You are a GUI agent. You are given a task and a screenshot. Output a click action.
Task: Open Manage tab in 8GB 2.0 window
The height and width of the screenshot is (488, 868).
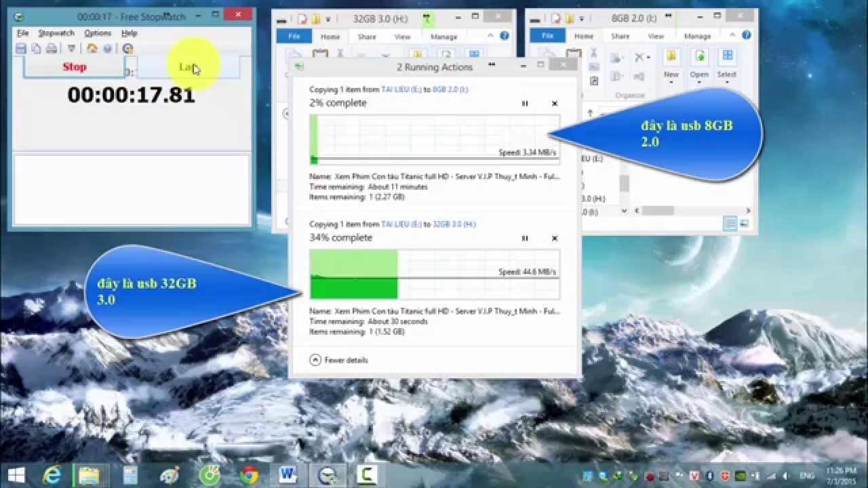coord(697,36)
